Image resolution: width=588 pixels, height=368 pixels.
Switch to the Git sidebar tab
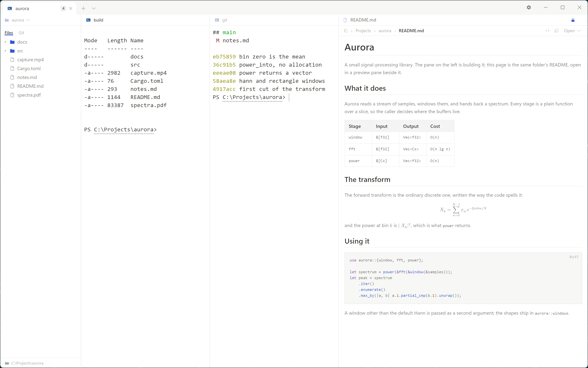pos(21,33)
